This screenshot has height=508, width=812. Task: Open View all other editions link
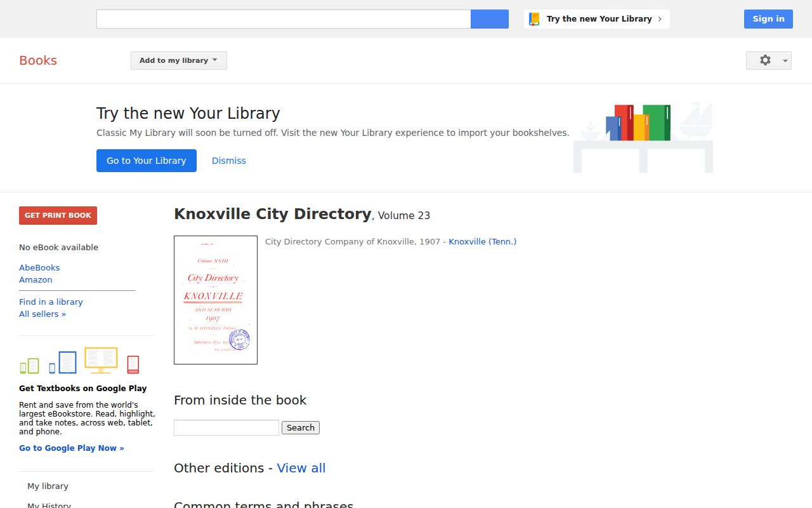click(x=301, y=468)
